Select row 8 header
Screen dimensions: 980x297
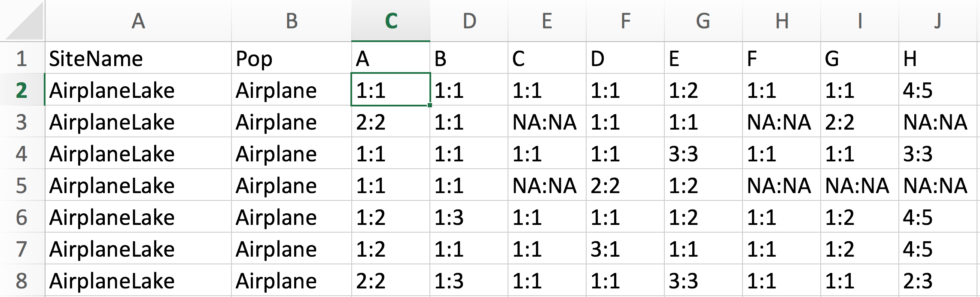[x=21, y=281]
